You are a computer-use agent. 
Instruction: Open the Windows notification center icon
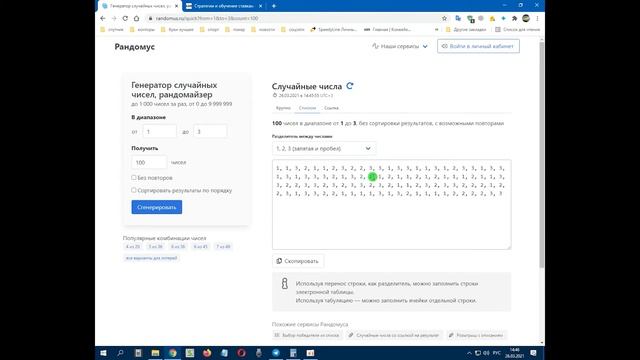(533, 353)
